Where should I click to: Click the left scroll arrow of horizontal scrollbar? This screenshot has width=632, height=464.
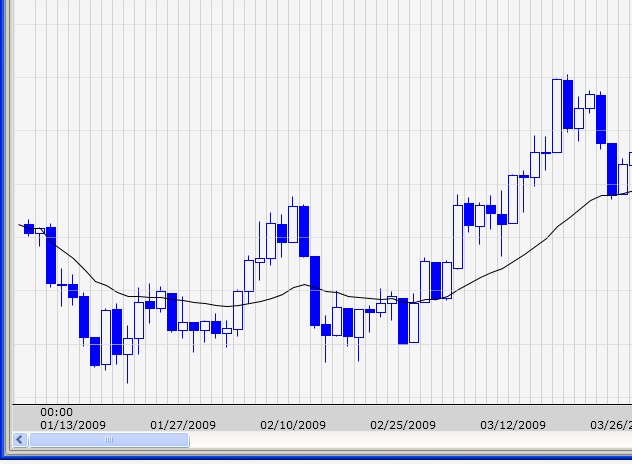(x=20, y=439)
